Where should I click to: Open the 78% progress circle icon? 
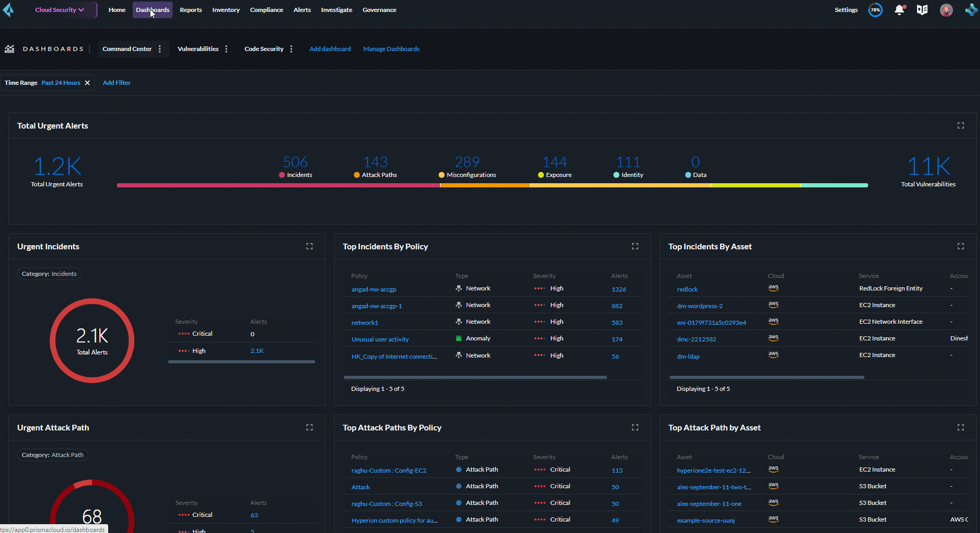[x=875, y=10]
